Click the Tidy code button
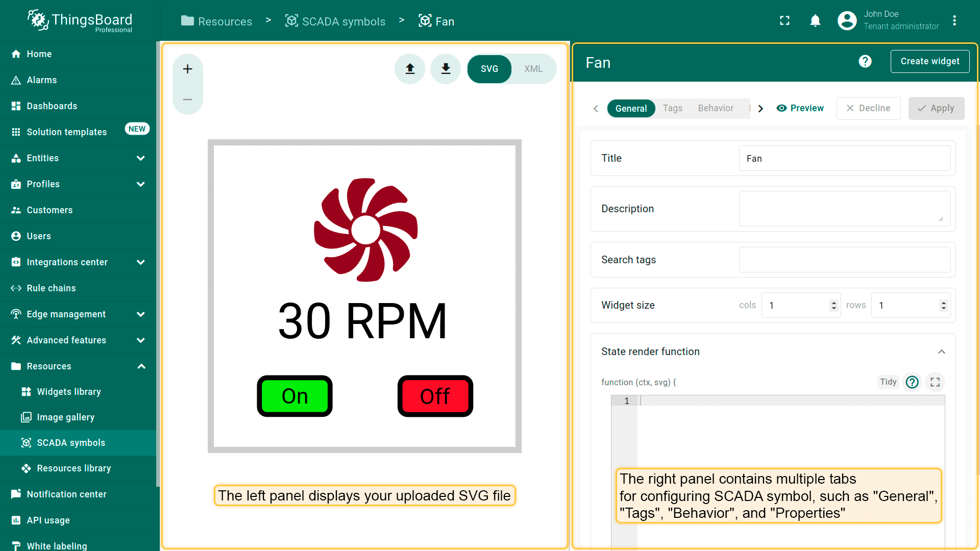 [888, 382]
